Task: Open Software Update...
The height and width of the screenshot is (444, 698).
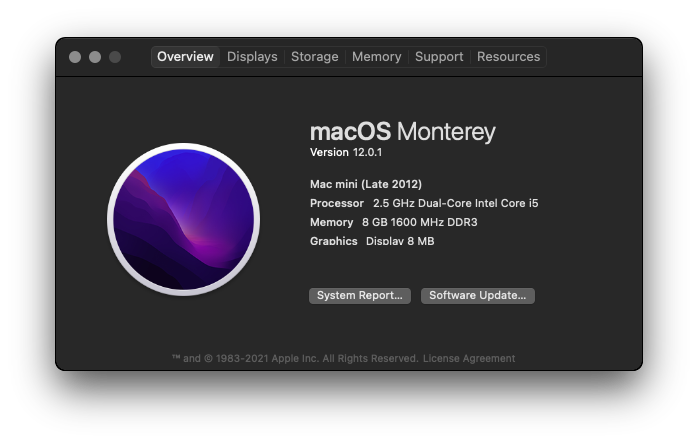Action: [x=478, y=296]
